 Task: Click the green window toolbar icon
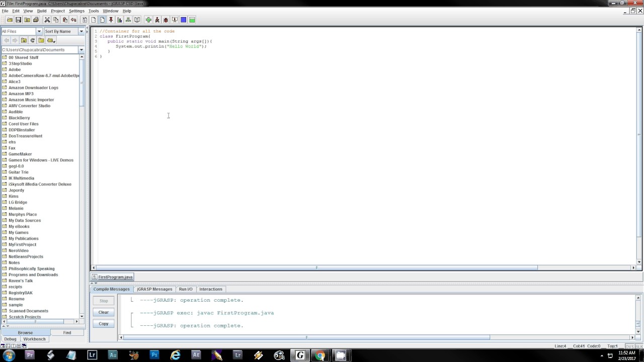(192, 20)
